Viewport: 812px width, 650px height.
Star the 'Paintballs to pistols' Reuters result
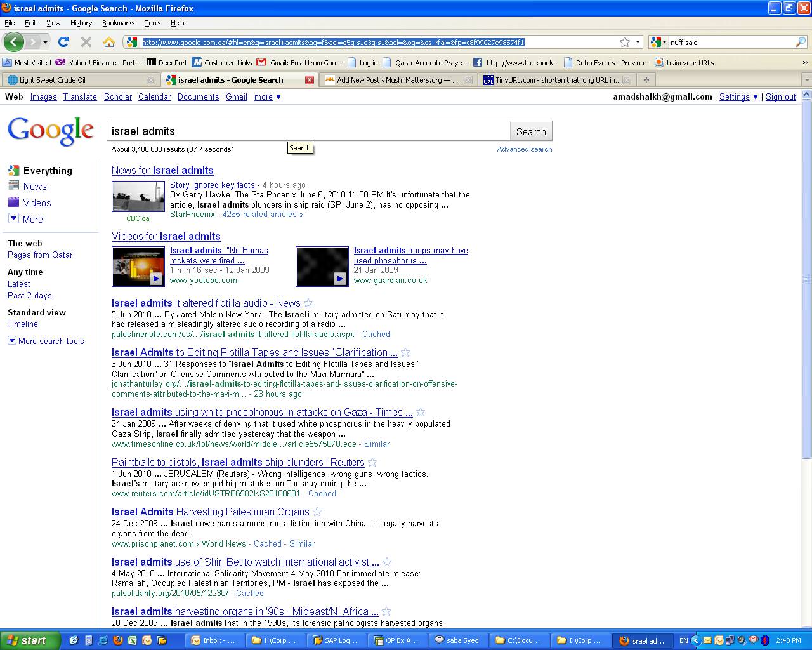(x=372, y=463)
